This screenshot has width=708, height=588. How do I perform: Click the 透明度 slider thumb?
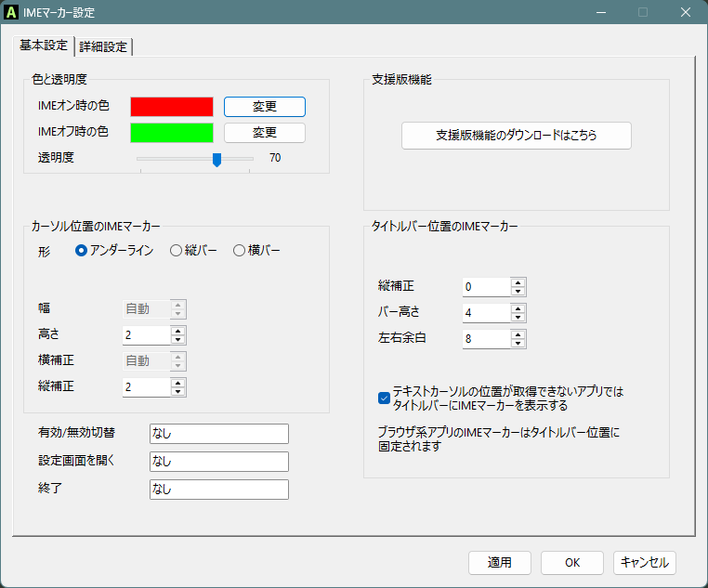216,160
